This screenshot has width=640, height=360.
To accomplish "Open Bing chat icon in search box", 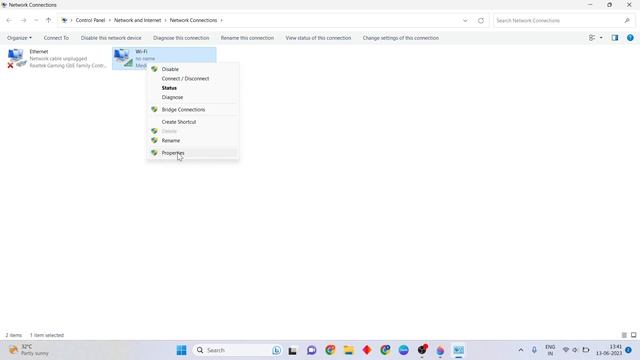I will [276, 350].
